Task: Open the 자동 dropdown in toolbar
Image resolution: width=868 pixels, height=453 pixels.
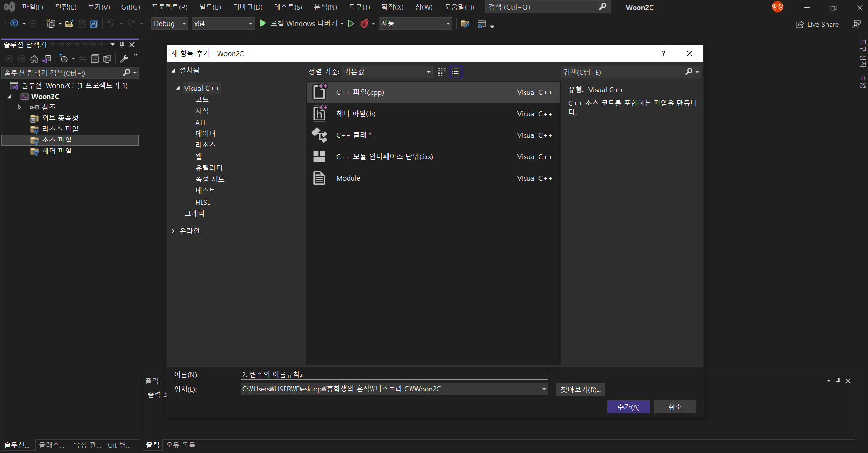Action: pyautogui.click(x=415, y=24)
